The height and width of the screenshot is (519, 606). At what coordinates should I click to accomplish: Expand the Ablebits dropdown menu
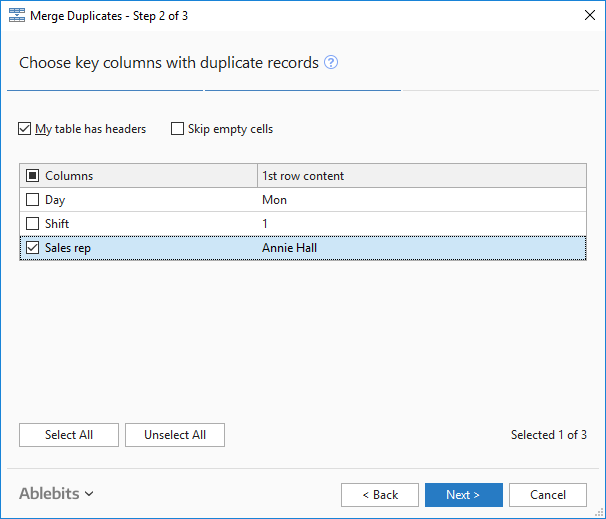point(56,493)
